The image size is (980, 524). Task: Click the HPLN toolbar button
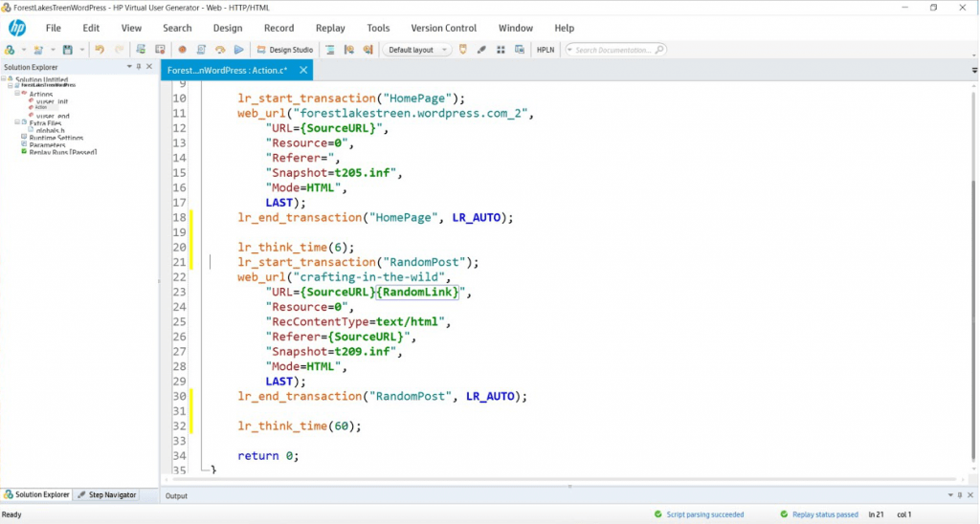546,50
